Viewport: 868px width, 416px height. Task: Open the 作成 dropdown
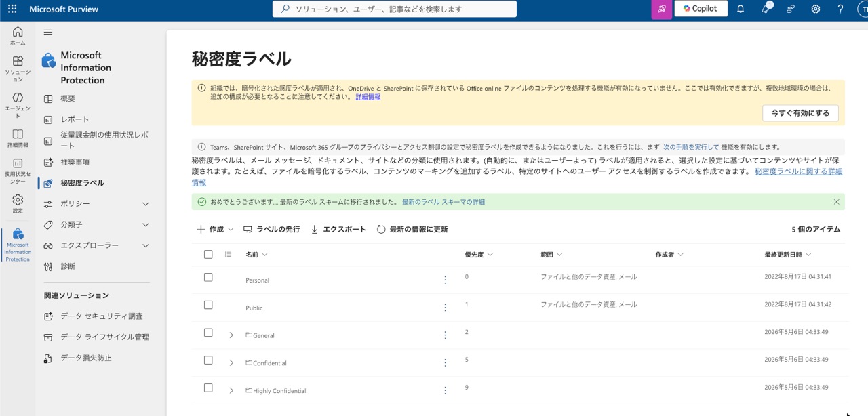coord(215,230)
